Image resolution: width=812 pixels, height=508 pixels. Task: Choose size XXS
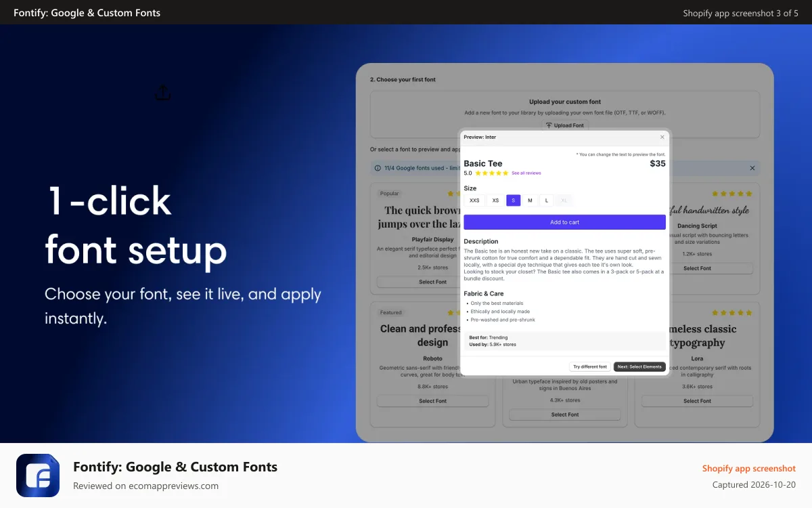pos(474,200)
